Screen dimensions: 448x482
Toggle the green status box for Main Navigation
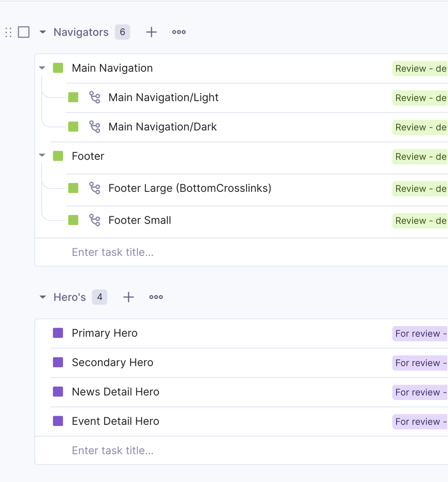(58, 68)
